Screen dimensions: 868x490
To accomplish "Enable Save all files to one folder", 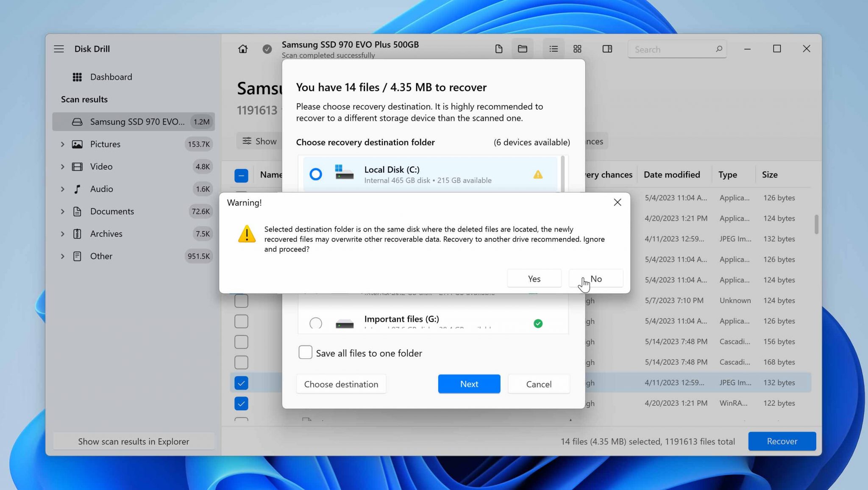I will tap(305, 352).
